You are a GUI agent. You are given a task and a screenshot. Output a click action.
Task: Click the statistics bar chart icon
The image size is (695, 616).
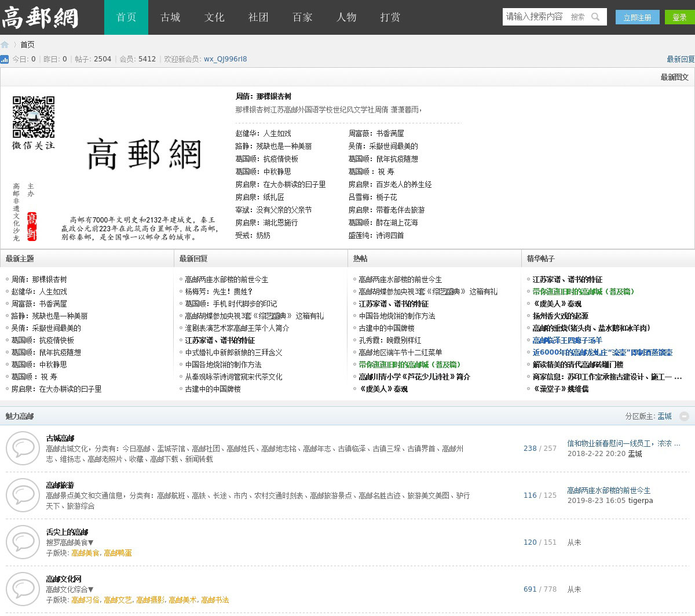[x=5, y=59]
